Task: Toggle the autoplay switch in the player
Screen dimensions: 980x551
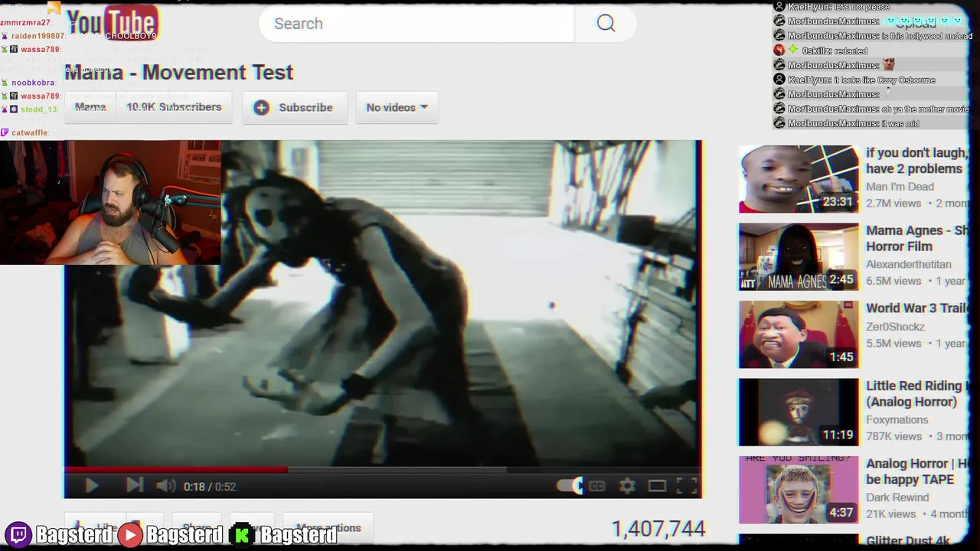Action: click(570, 485)
